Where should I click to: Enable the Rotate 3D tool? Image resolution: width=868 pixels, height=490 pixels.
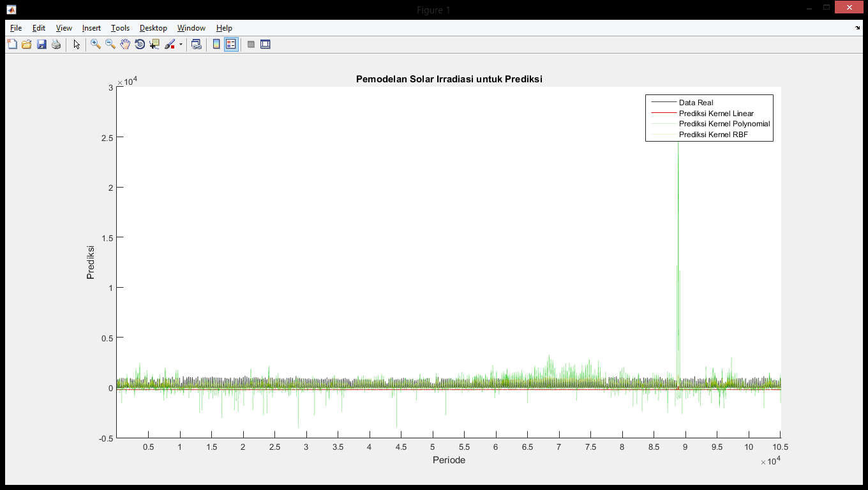tap(140, 44)
